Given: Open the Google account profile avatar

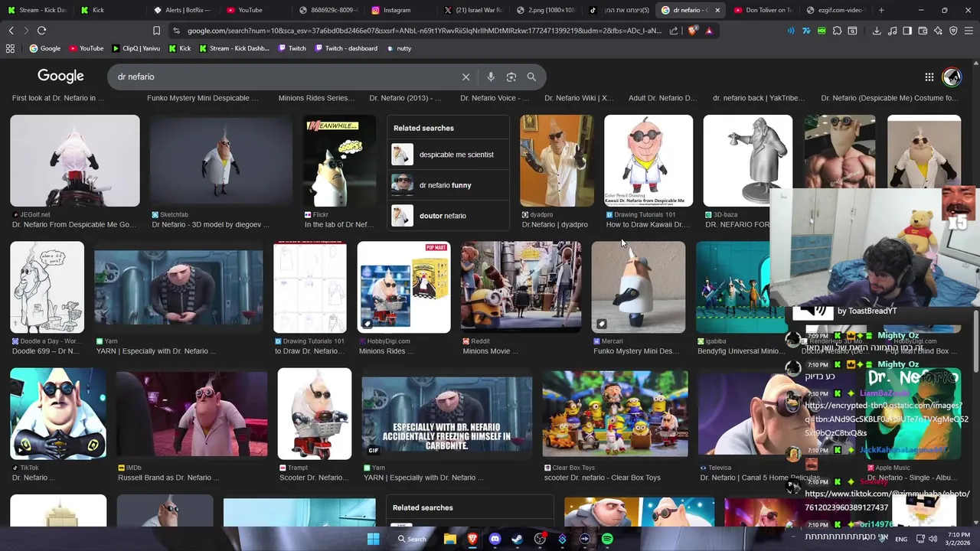Looking at the screenshot, I should (x=952, y=77).
